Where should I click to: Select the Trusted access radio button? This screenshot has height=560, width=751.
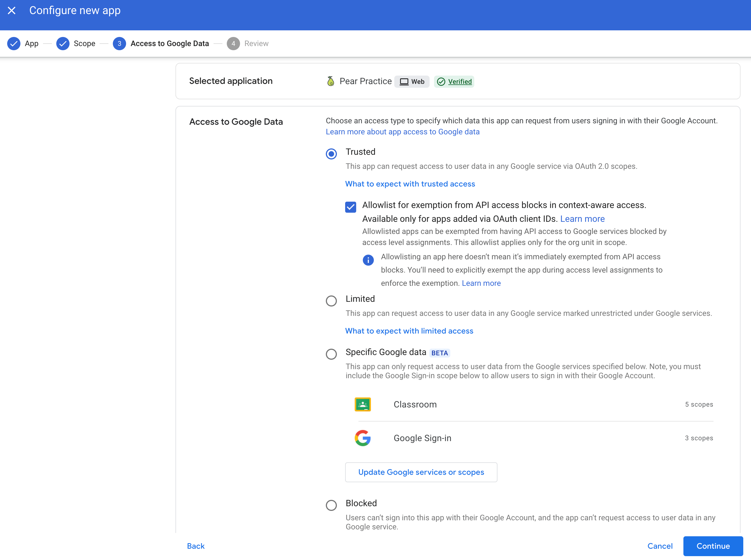tap(331, 154)
